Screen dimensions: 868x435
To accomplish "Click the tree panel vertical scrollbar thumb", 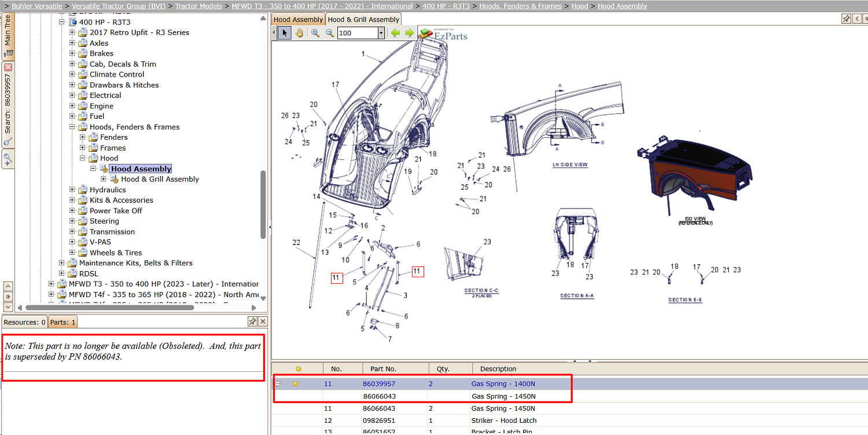I will [x=264, y=204].
